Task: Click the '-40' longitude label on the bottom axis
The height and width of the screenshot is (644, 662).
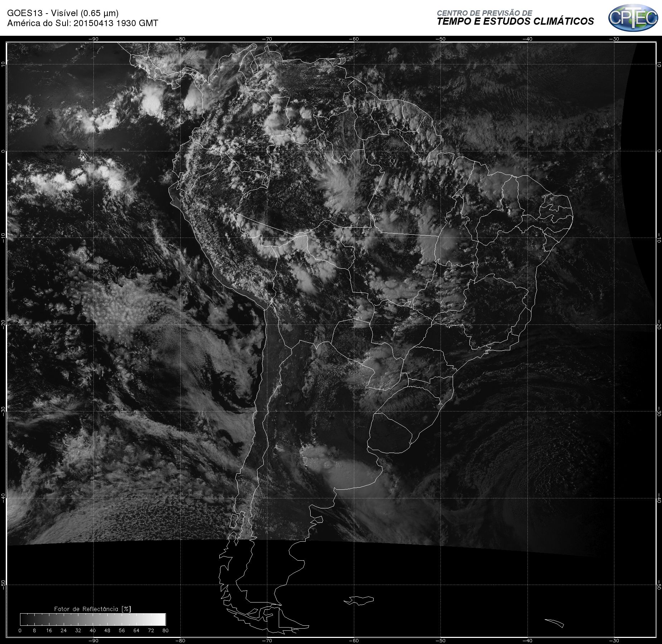Action: click(x=527, y=640)
